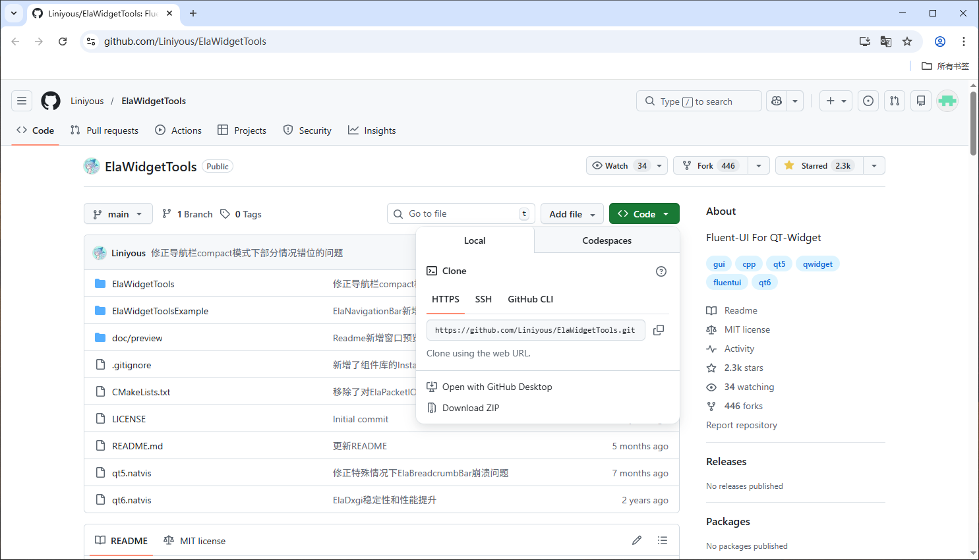
Task: Open the star lists dropdown arrow
Action: point(874,166)
